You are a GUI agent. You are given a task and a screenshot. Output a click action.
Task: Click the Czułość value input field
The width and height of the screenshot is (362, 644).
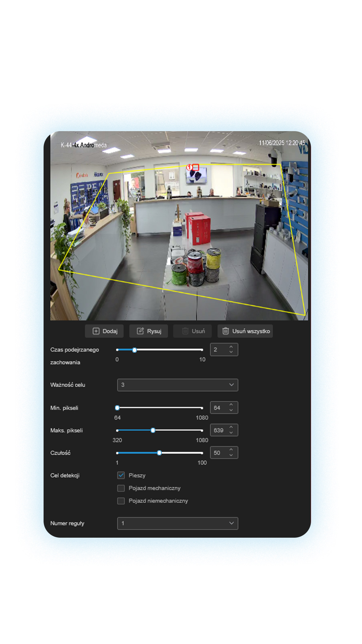(x=219, y=453)
